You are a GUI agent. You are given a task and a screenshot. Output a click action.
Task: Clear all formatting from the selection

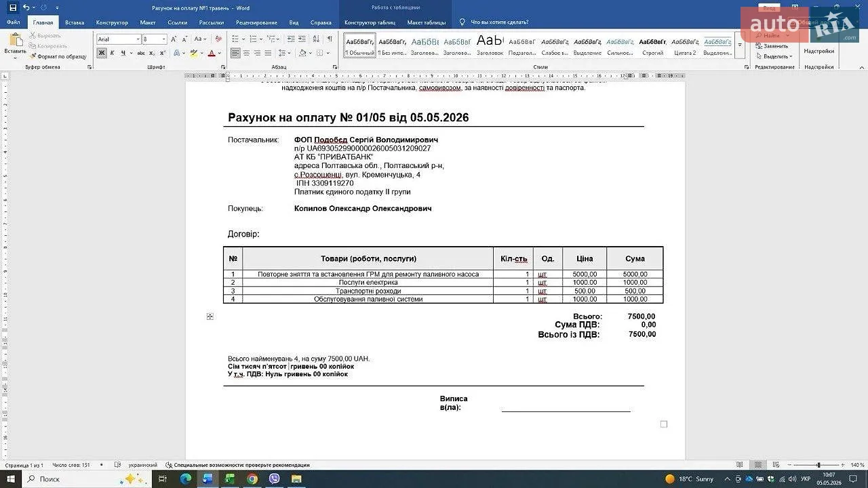pyautogui.click(x=219, y=39)
